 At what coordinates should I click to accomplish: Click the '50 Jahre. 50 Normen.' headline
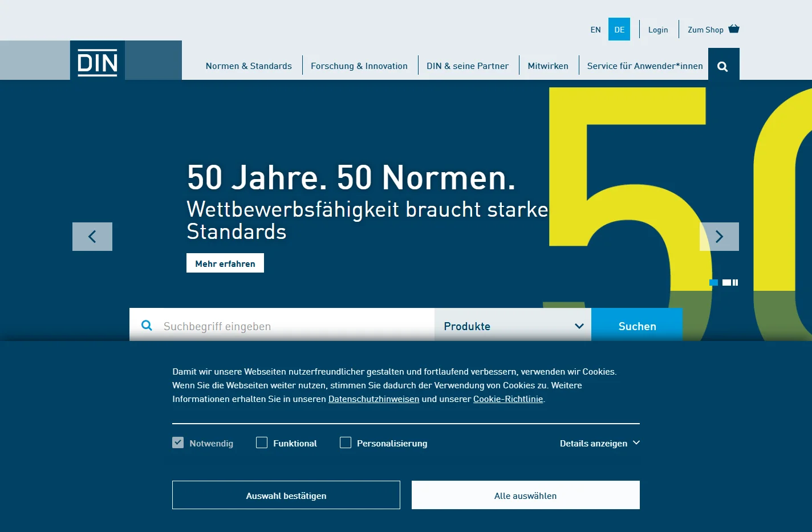point(351,177)
